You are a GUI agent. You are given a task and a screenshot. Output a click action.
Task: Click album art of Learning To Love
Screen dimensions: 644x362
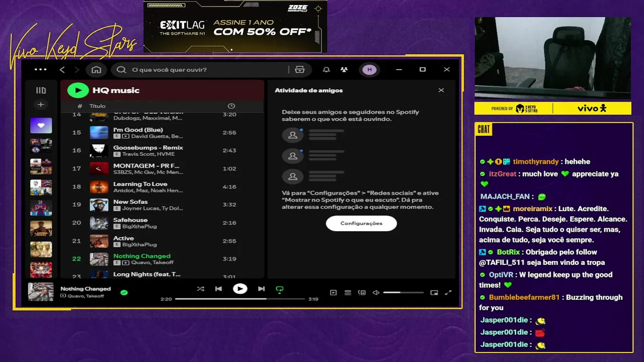(x=99, y=187)
